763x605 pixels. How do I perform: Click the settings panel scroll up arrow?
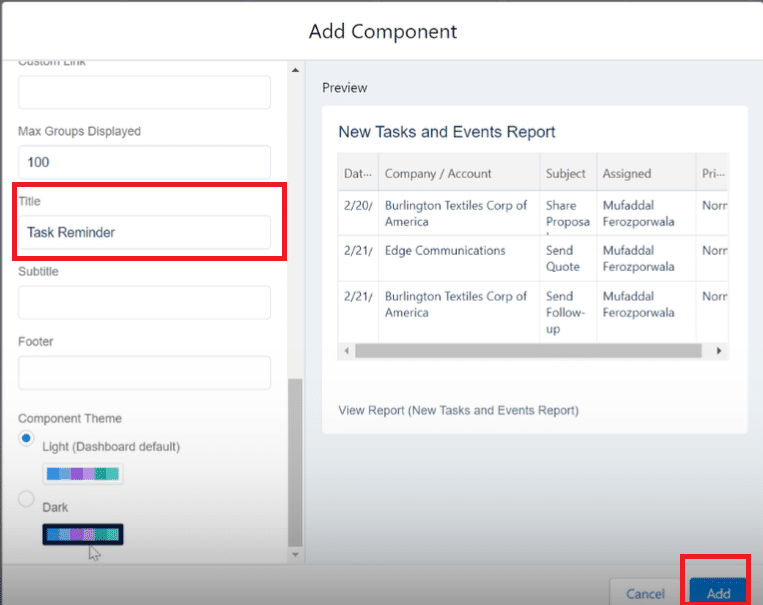click(294, 70)
